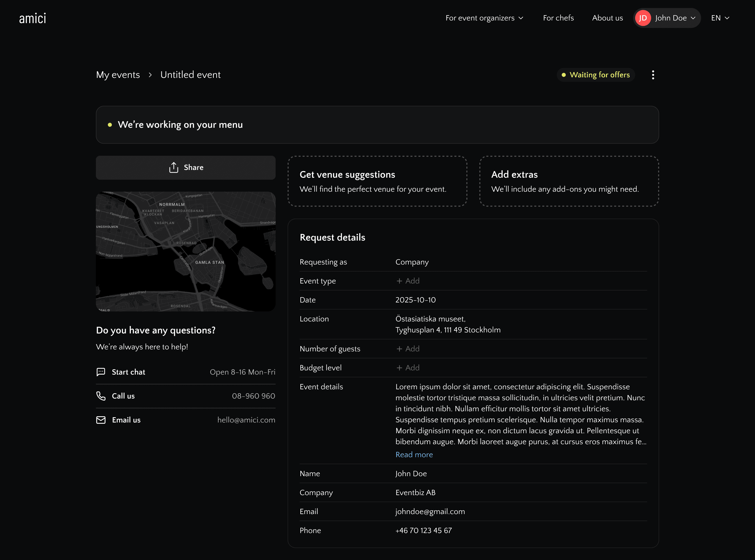Image resolution: width=755 pixels, height=560 pixels.
Task: Click the Eventbiz AB company value
Action: [415, 493]
